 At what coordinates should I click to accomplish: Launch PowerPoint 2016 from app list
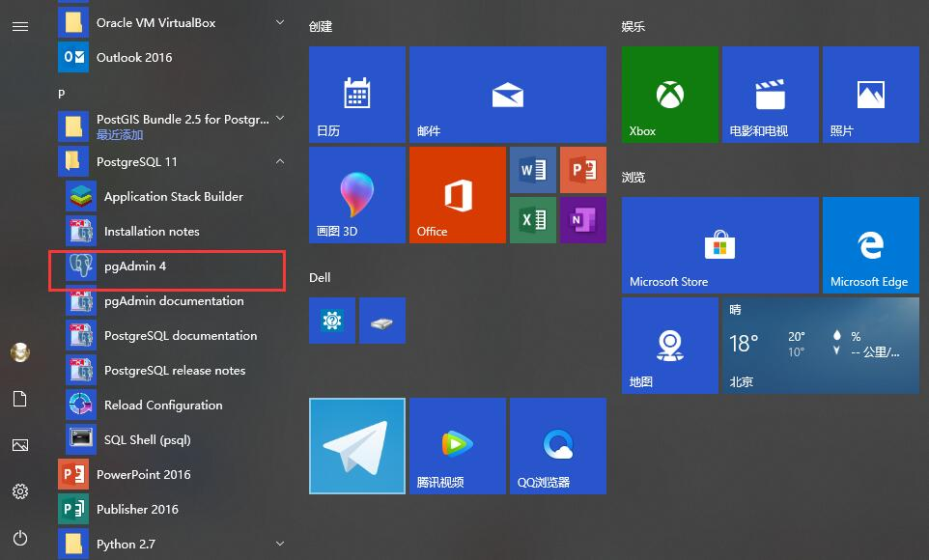point(172,475)
